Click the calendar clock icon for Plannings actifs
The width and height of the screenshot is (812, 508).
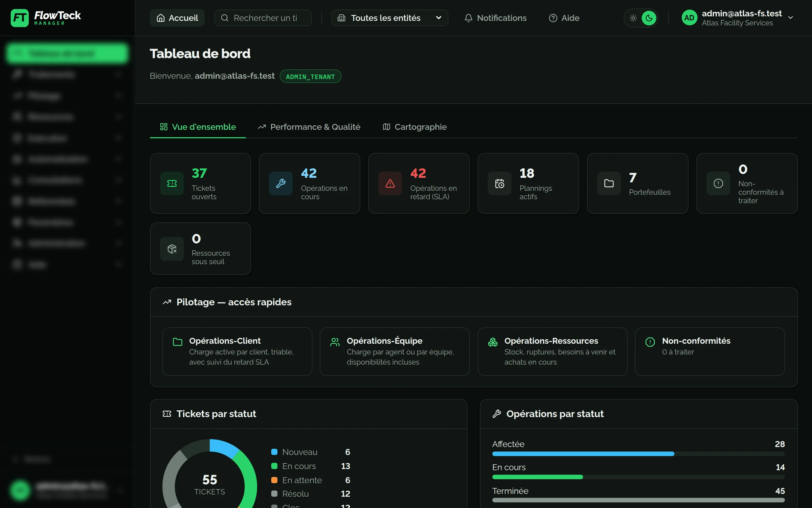(499, 183)
